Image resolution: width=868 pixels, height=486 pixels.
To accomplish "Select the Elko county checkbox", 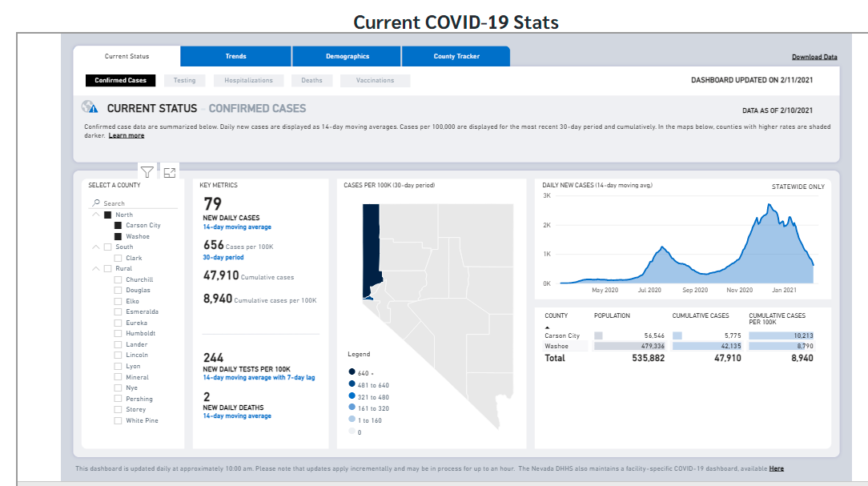I will [119, 302].
